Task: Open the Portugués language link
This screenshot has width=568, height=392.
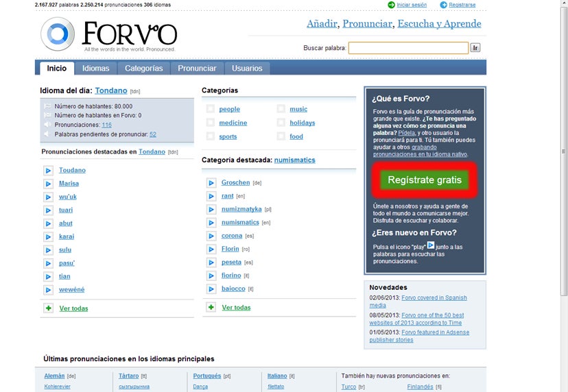Action: 207,376
